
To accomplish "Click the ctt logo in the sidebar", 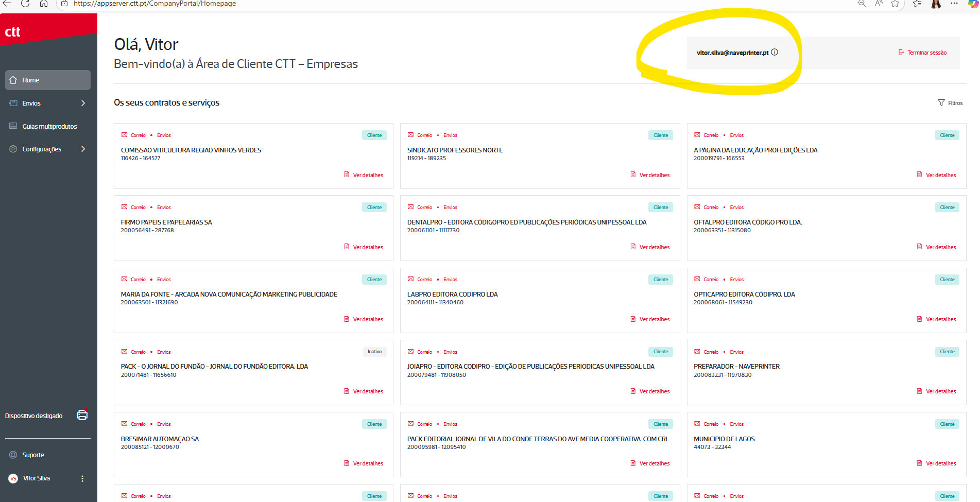I will 13,32.
